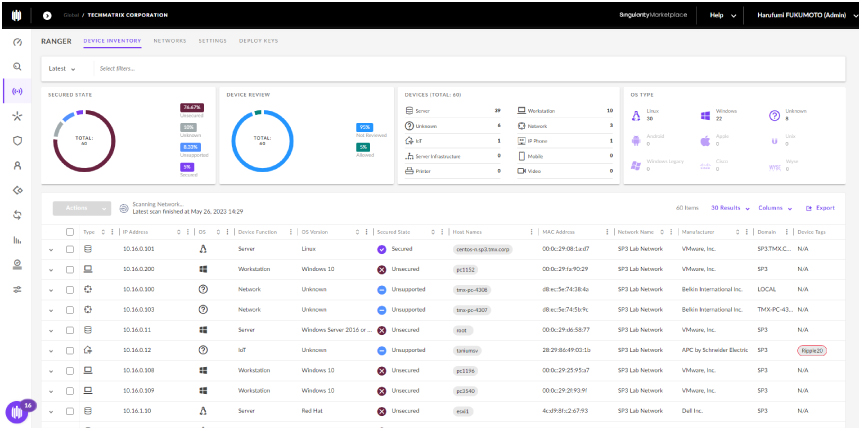Viewport: 862px width, 431px height.
Task: Open the 30 Results page size dropdown
Action: coord(730,208)
